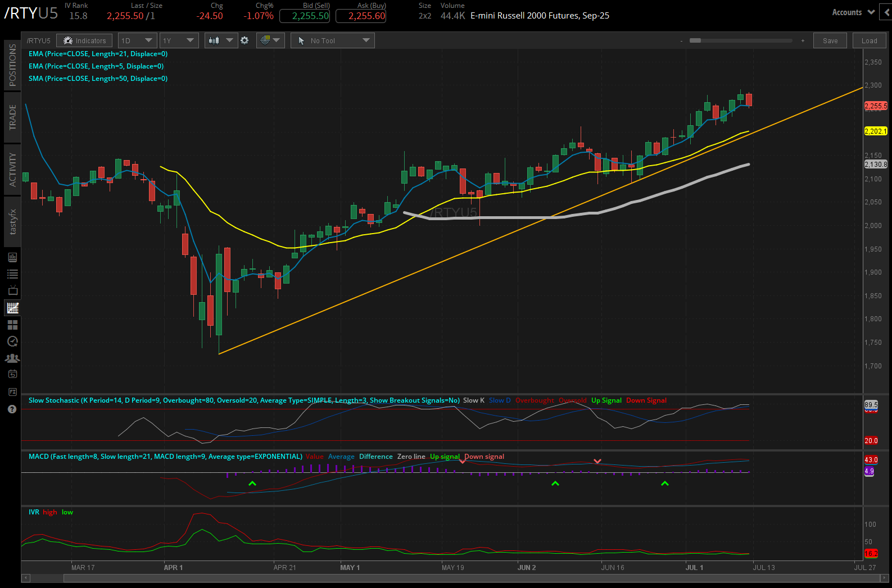Open the news feed (book chart) sidebar icon
Screen dimensions: 892x588
[12, 257]
